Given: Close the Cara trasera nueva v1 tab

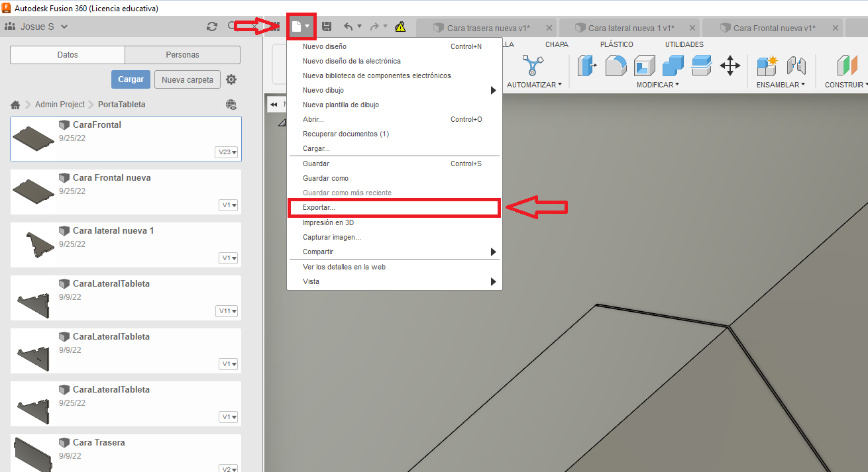Looking at the screenshot, I should (x=549, y=28).
